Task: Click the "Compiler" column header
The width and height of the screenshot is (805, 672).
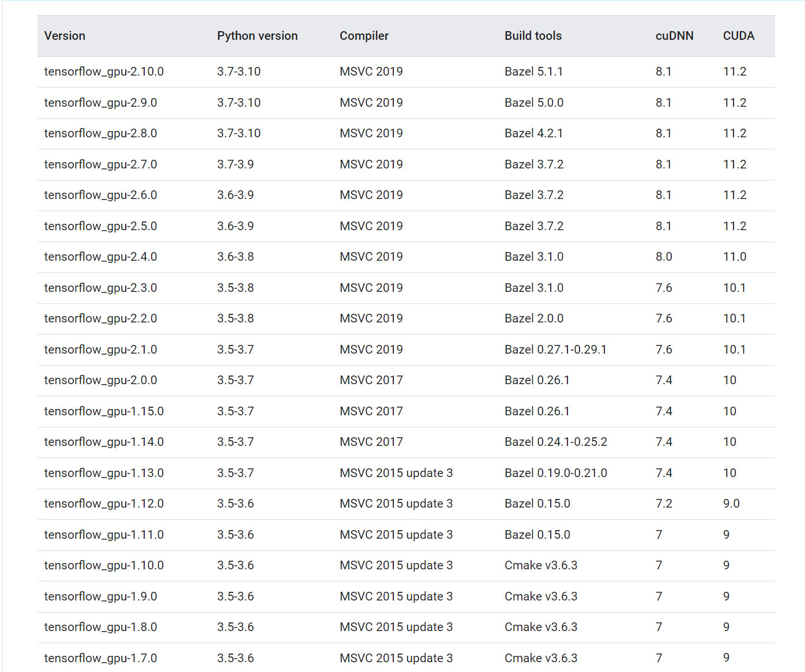Action: 364,36
